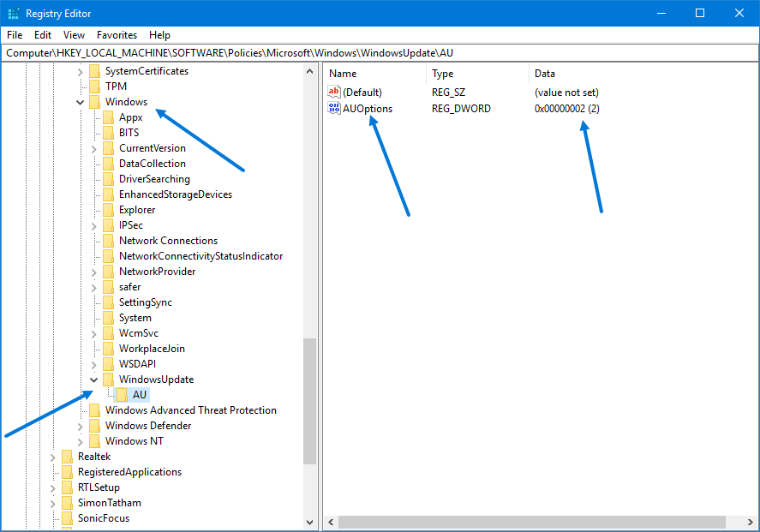
Task: Click the WcmSvc folder icon
Action: pyautogui.click(x=108, y=333)
